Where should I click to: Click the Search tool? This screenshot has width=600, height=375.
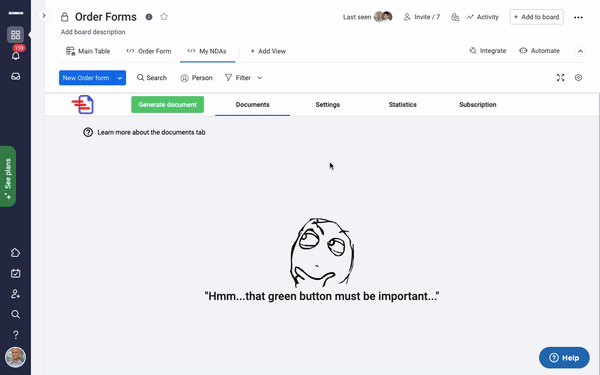(x=152, y=78)
